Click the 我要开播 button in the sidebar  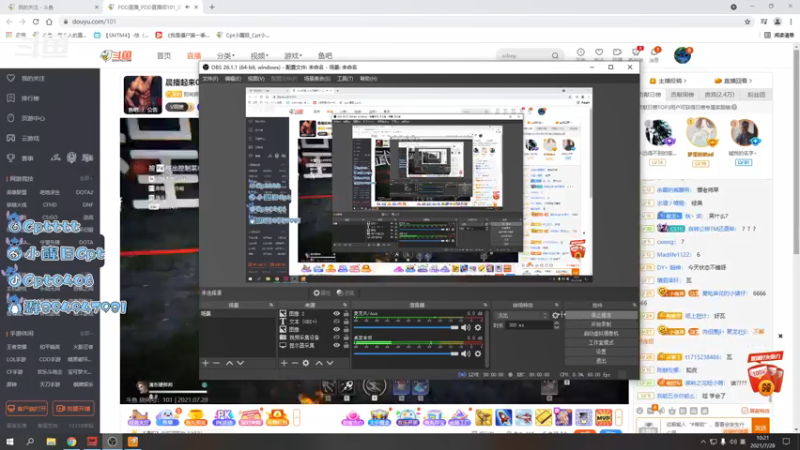click(73, 409)
